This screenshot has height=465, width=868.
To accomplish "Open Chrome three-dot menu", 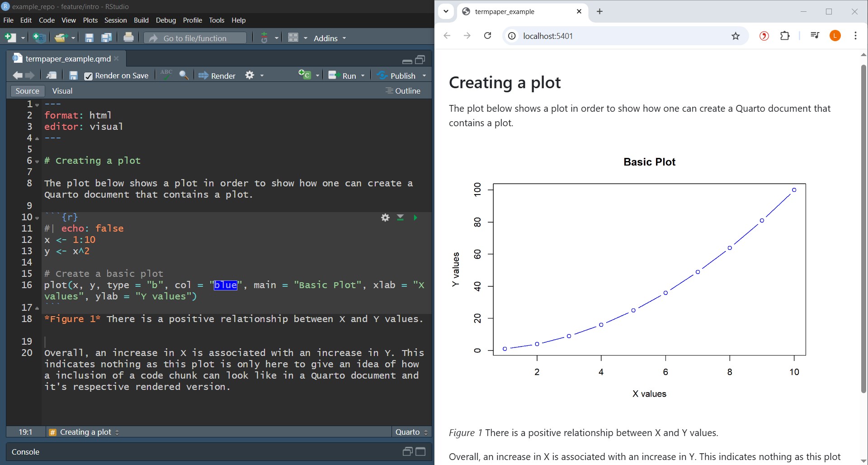I will point(855,36).
